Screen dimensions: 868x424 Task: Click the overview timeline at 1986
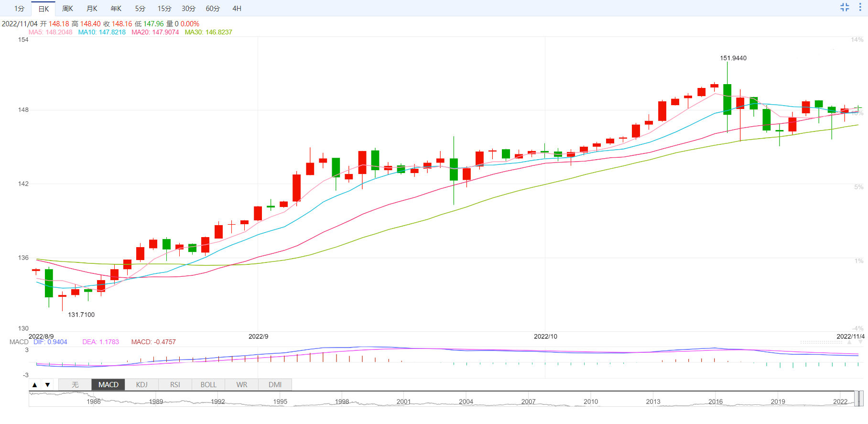click(x=94, y=402)
